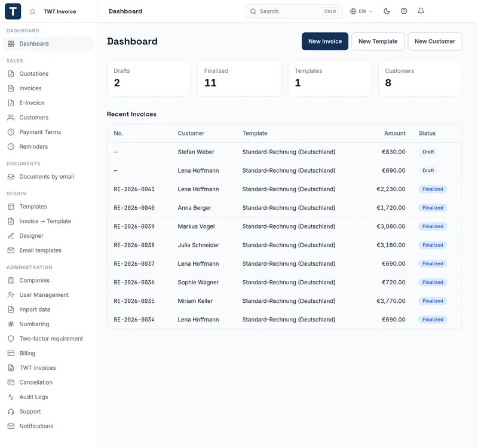Focus the Search field
Viewport: 478px width, 448px height.
click(294, 11)
